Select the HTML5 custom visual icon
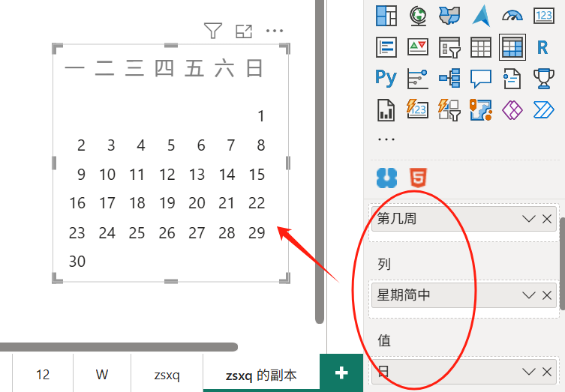 pos(419,178)
